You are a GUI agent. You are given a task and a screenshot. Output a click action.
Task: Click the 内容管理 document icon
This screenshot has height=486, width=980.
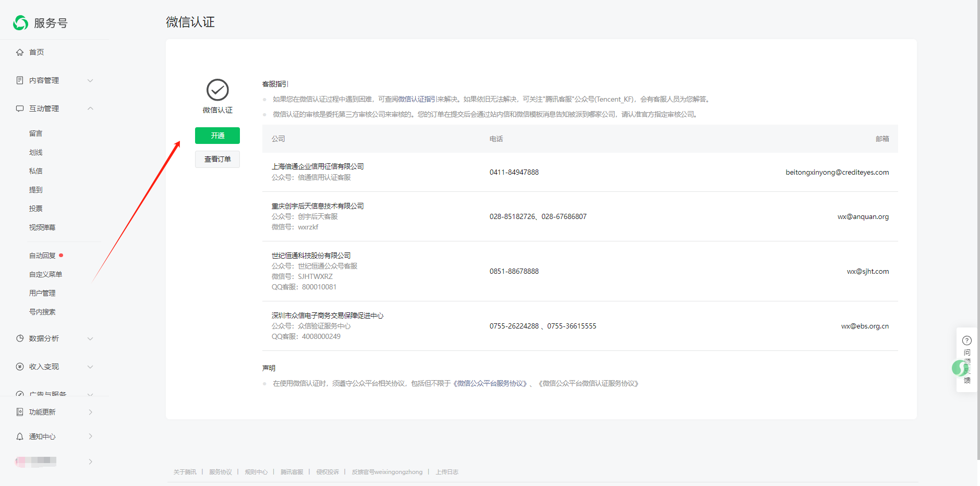(20, 80)
